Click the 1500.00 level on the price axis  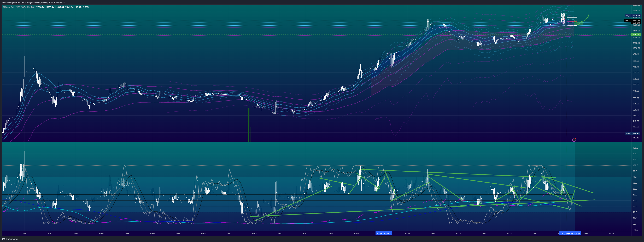pyautogui.click(x=636, y=31)
